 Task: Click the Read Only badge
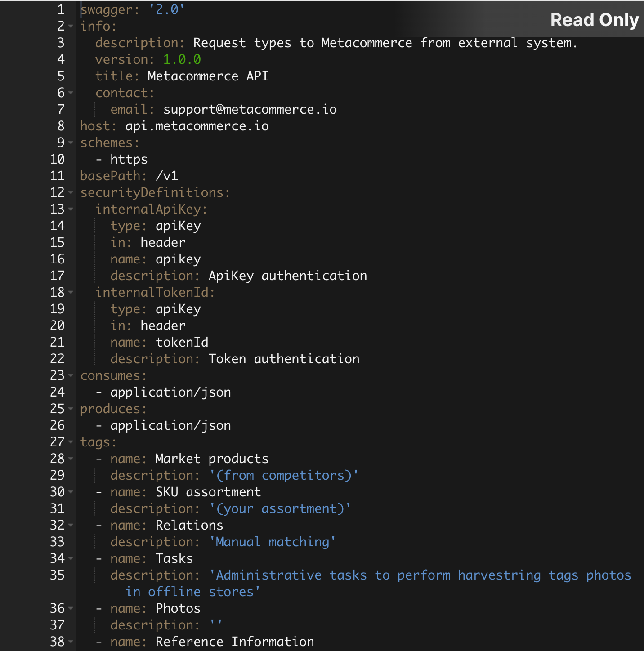click(x=595, y=20)
